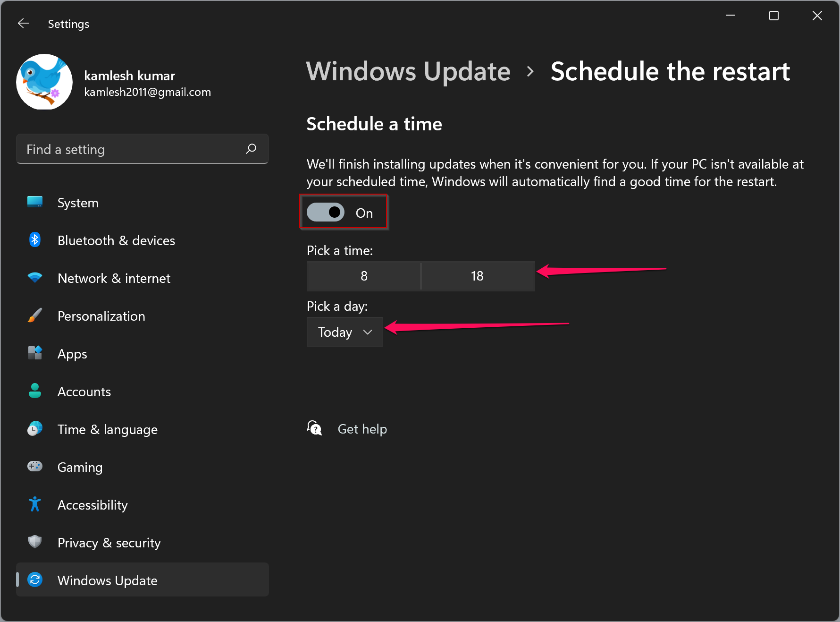Click the Time & language clock icon

pyautogui.click(x=35, y=429)
